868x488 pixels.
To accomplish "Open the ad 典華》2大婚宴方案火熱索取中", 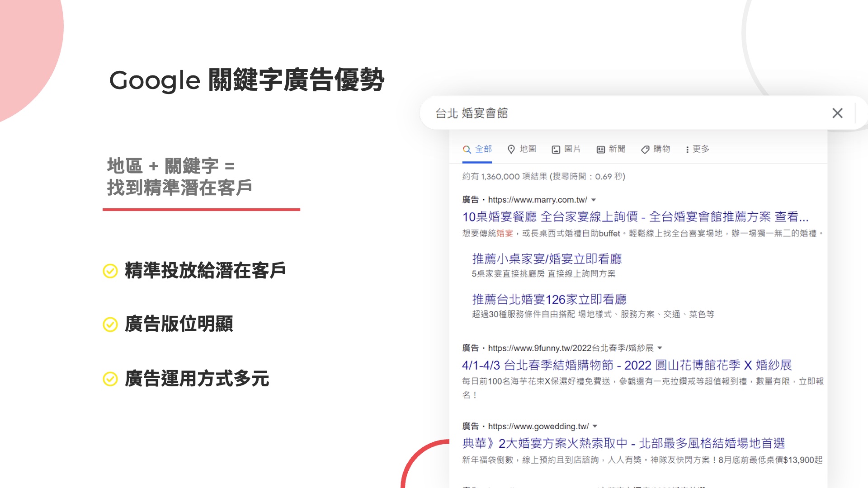I will [623, 443].
